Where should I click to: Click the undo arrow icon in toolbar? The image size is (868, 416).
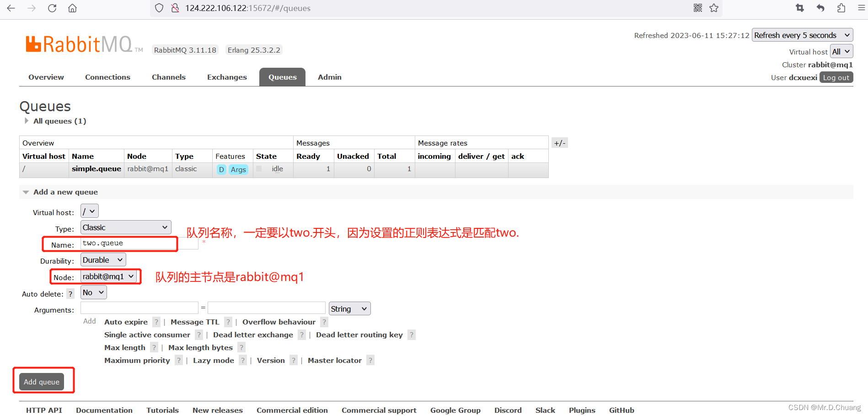point(820,8)
